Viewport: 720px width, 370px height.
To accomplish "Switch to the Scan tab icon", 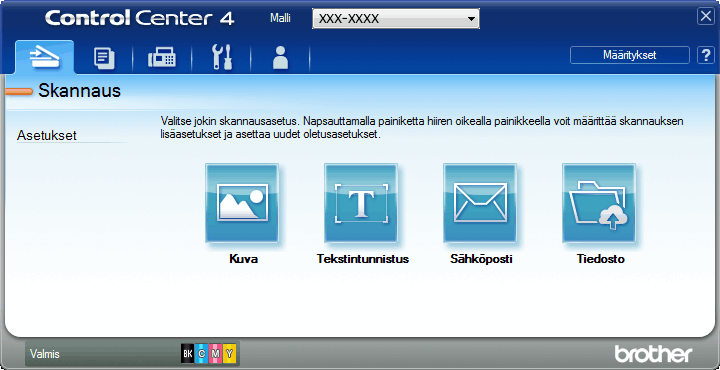I will (45, 57).
